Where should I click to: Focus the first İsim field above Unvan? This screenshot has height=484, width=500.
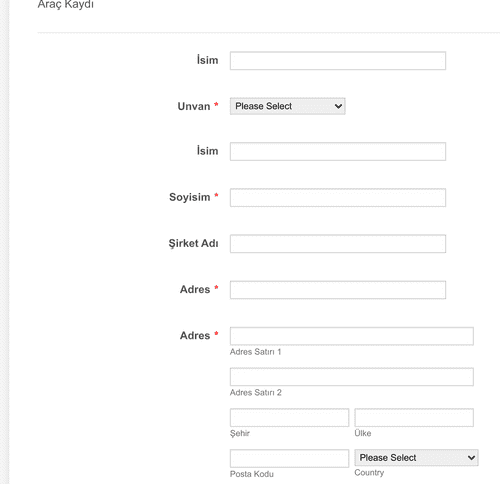[x=338, y=61]
